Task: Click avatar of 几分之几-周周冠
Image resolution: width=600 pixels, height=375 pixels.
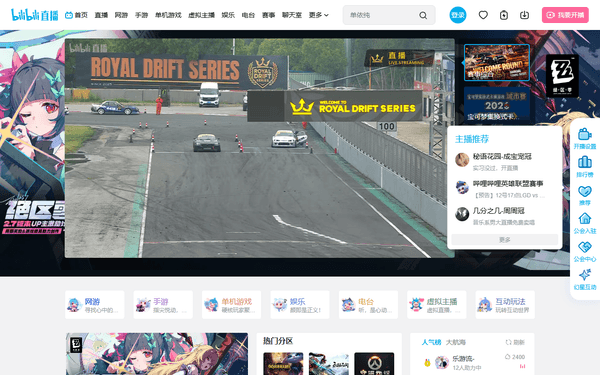Action: 462,214
